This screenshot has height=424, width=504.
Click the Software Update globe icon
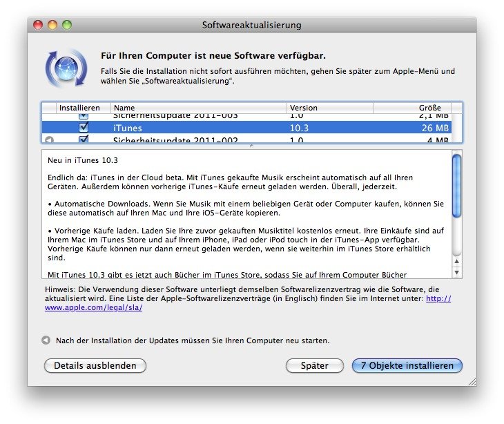[x=66, y=68]
